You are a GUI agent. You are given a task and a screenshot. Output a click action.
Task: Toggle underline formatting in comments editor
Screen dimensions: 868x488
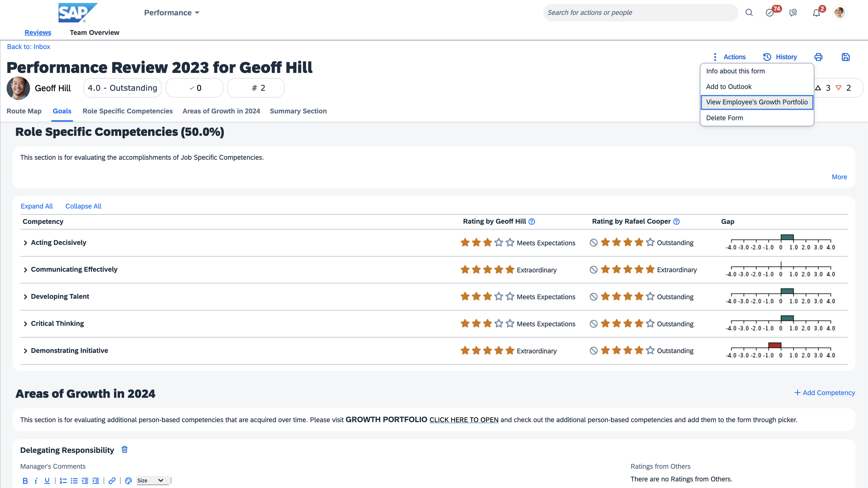47,481
